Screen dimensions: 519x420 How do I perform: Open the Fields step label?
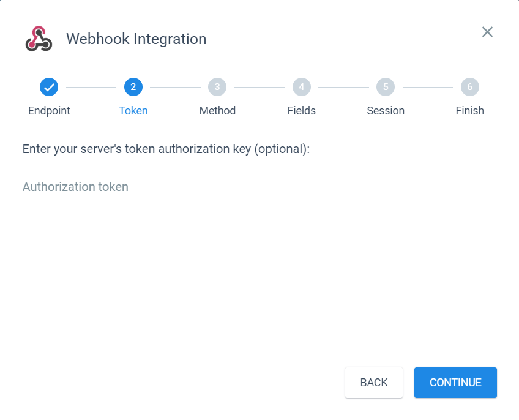[x=302, y=111]
